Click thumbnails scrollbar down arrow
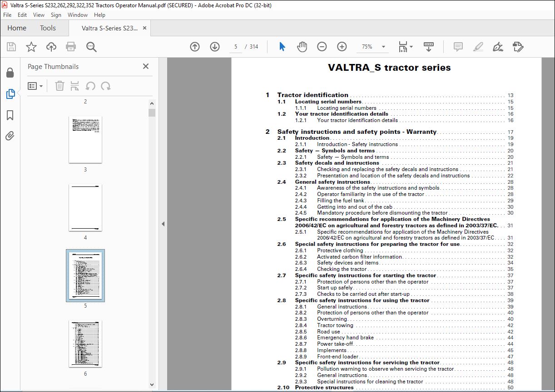 tap(152, 385)
